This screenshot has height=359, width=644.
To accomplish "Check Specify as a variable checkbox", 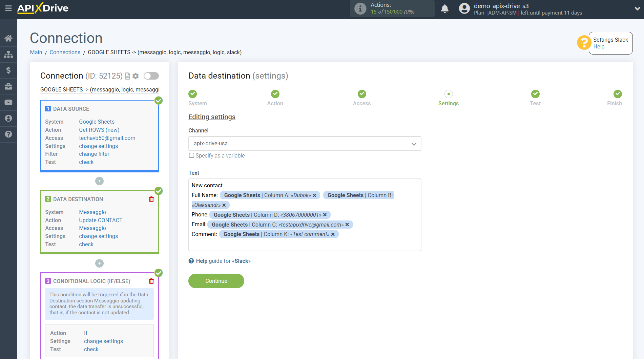I will click(x=191, y=155).
